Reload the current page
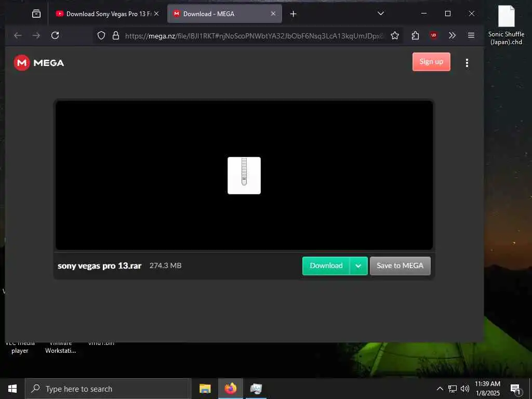Viewport: 532px width, 399px height. click(x=55, y=35)
